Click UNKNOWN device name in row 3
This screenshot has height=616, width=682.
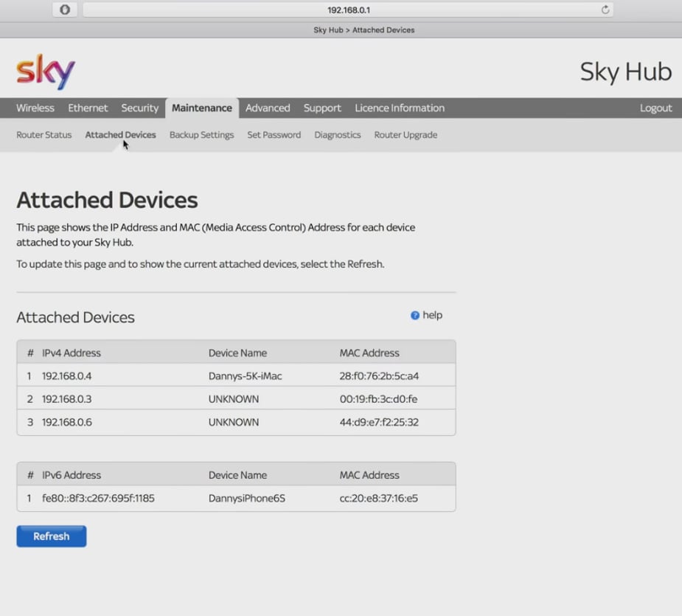[234, 422]
